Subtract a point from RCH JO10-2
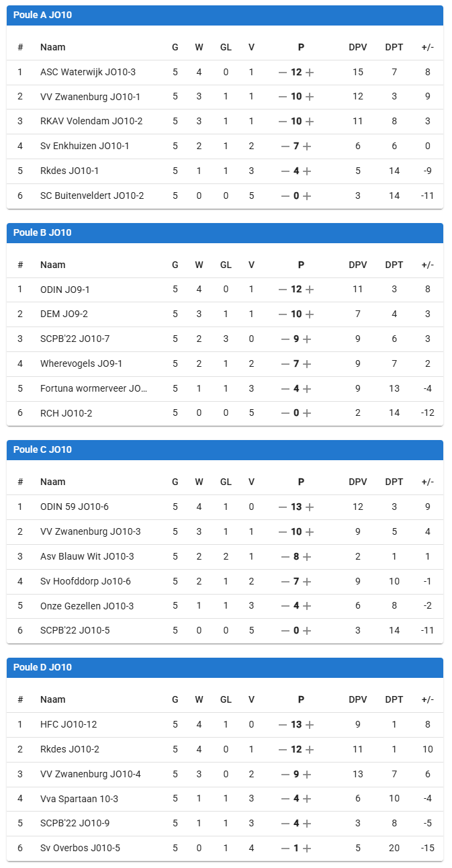This screenshot has height=868, width=452. pyautogui.click(x=285, y=413)
